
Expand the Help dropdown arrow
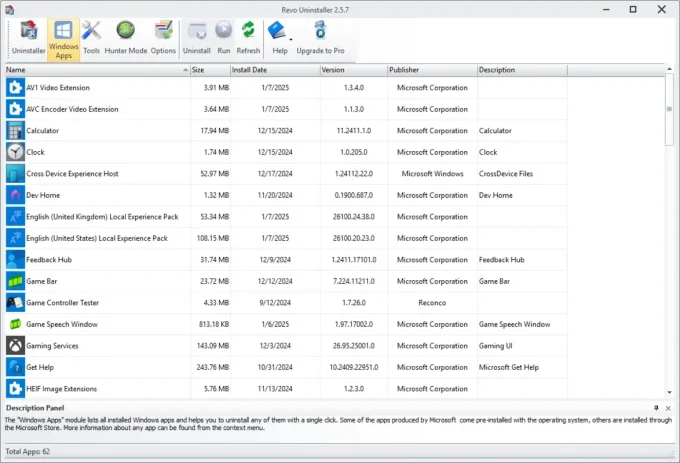coord(292,40)
